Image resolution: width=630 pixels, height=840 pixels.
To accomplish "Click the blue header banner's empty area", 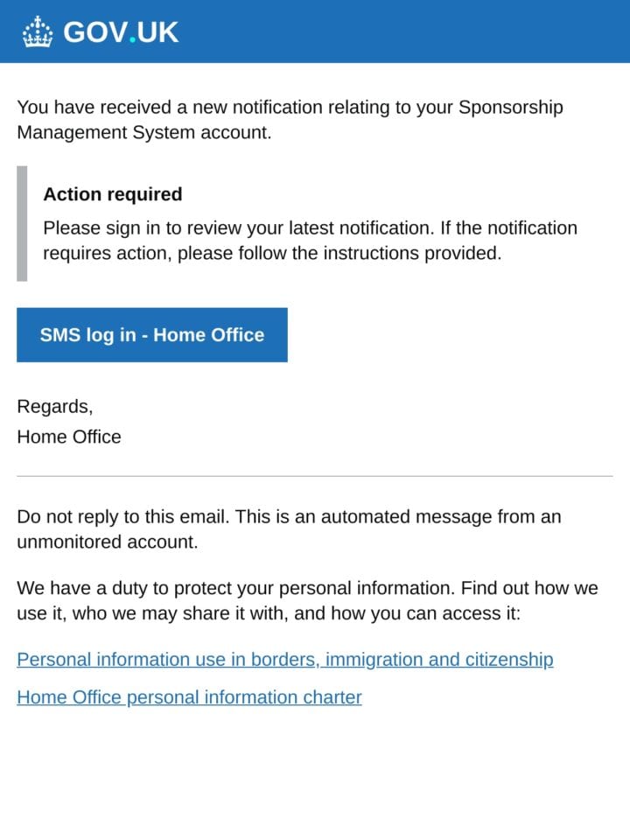I will click(402, 31).
